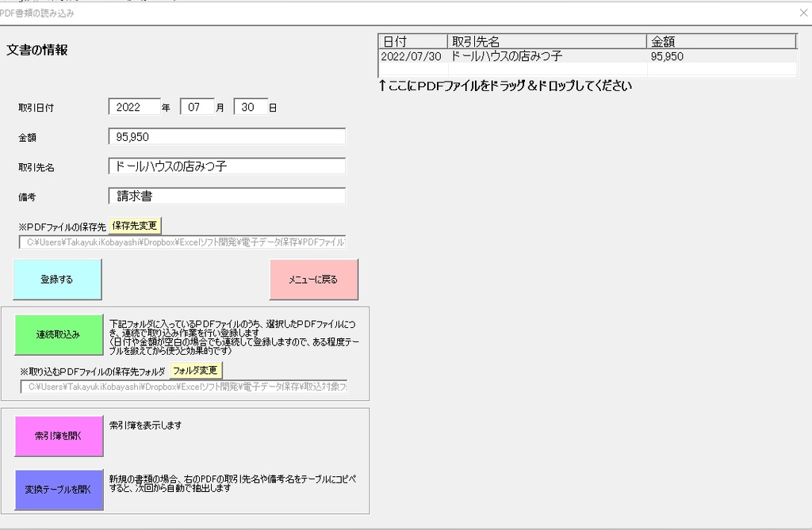The height and width of the screenshot is (530, 812).
Task: Start 連続取込み continuous import
Action: 58,334
